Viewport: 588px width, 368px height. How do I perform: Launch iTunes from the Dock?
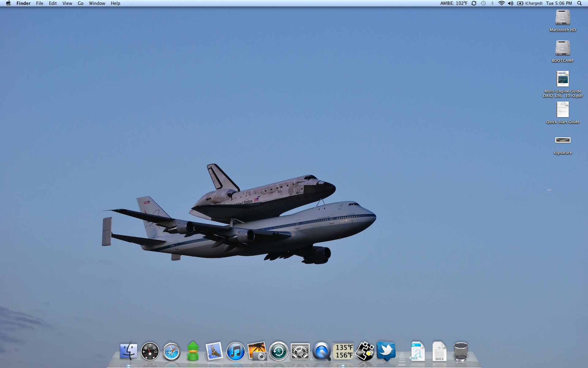pos(236,351)
